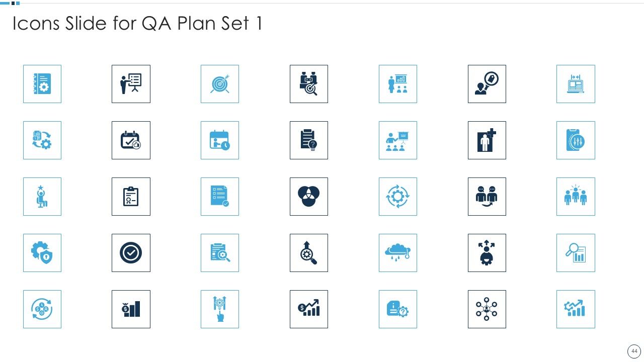The image size is (644, 362).
Task: Click the slide title 'Icons Slide for QA Plan Set 1'
Action: tap(137, 24)
